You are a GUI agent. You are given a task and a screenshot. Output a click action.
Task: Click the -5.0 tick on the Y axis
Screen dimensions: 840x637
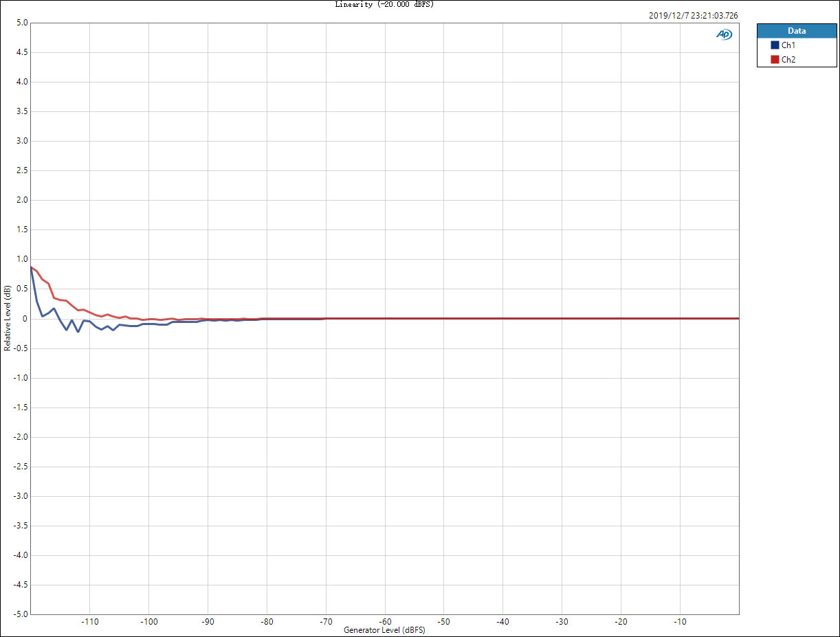coord(20,614)
